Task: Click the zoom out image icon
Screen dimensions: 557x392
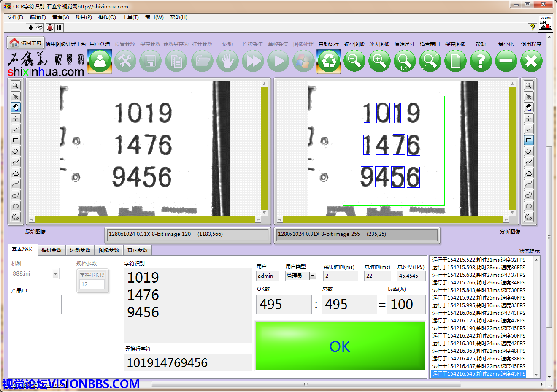Action: tap(354, 61)
